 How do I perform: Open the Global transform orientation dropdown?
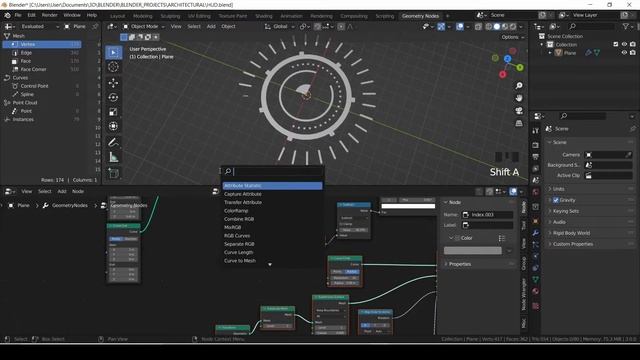(x=280, y=27)
